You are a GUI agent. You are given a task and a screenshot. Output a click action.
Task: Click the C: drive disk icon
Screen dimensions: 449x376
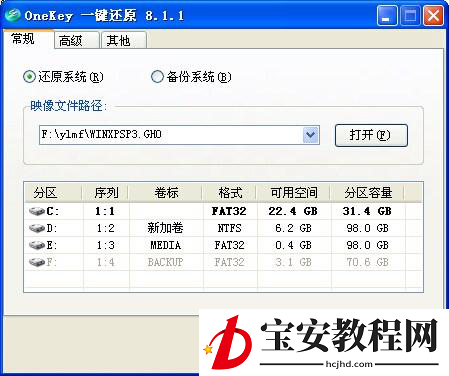click(x=37, y=211)
